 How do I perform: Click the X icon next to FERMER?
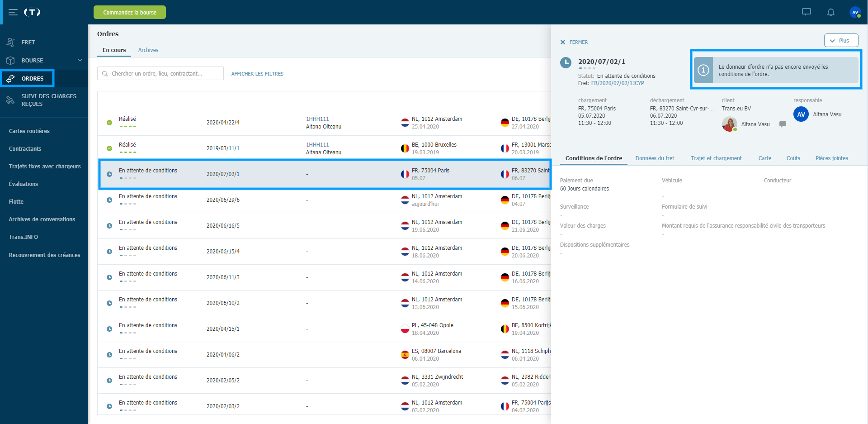(563, 42)
